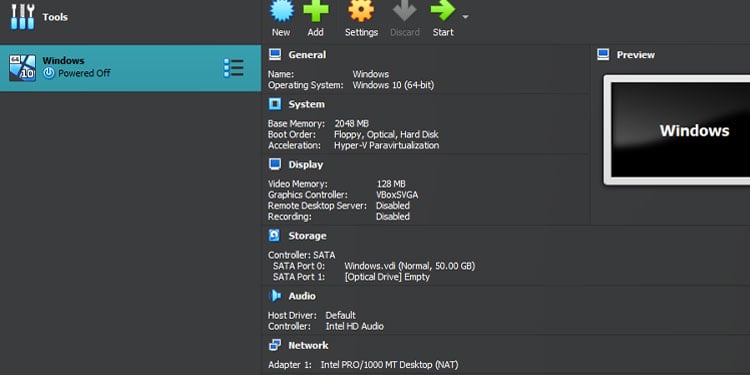
Task: Click the Powered Off status icon
Action: [x=49, y=73]
